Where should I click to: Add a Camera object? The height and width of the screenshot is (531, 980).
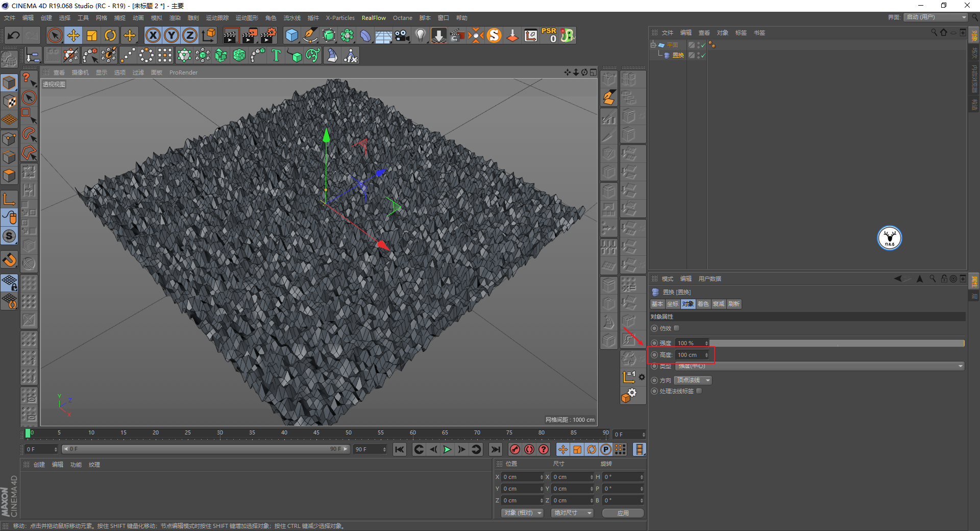coord(402,35)
